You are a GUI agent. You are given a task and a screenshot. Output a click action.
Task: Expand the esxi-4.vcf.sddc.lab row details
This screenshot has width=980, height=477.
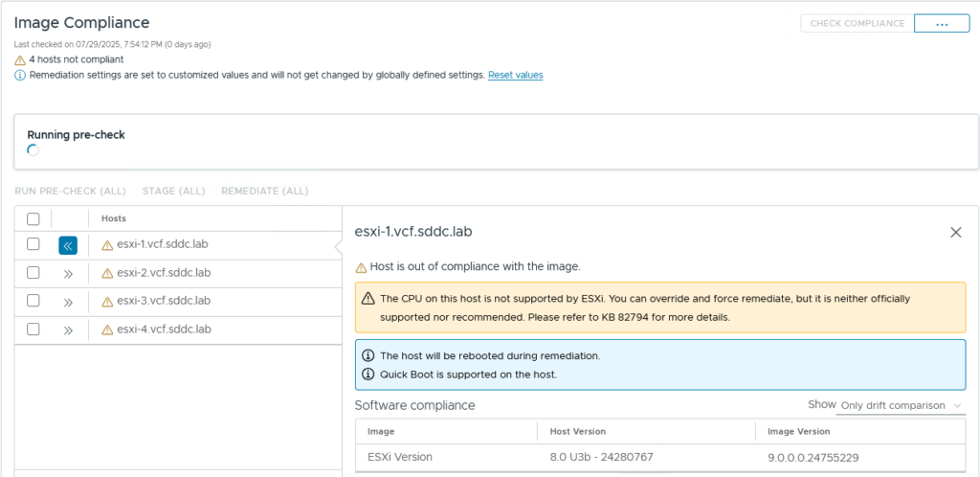click(68, 330)
